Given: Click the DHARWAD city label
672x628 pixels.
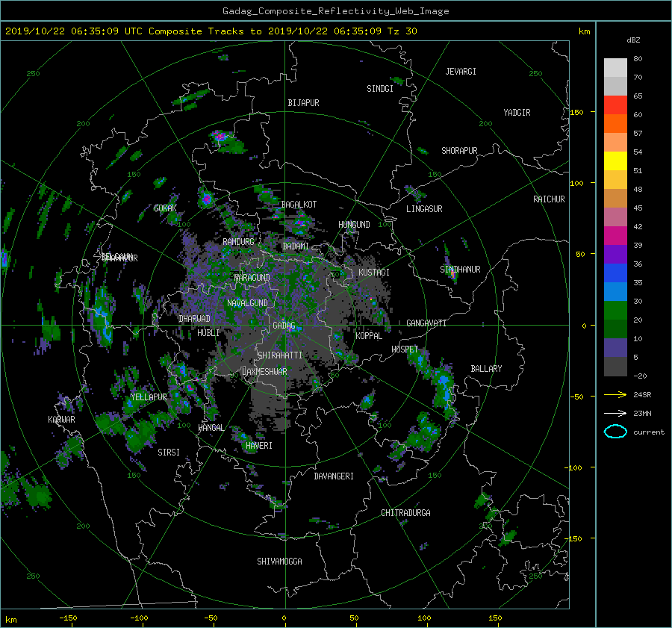Looking at the screenshot, I should pos(195,319).
